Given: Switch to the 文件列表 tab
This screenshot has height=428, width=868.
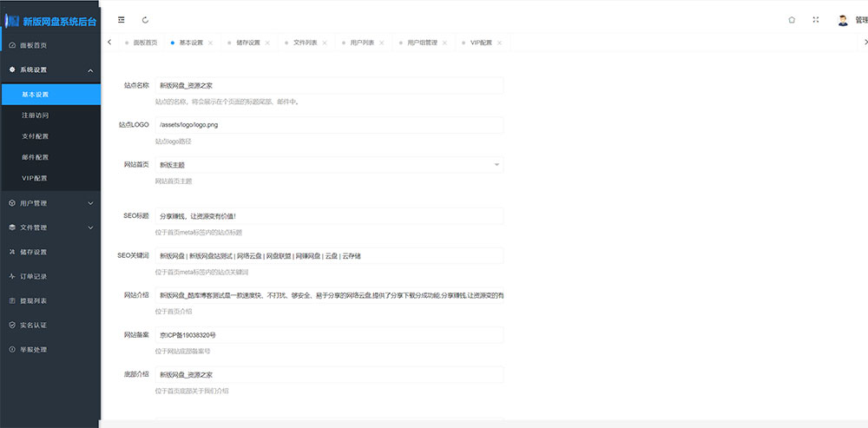Looking at the screenshot, I should coord(305,43).
